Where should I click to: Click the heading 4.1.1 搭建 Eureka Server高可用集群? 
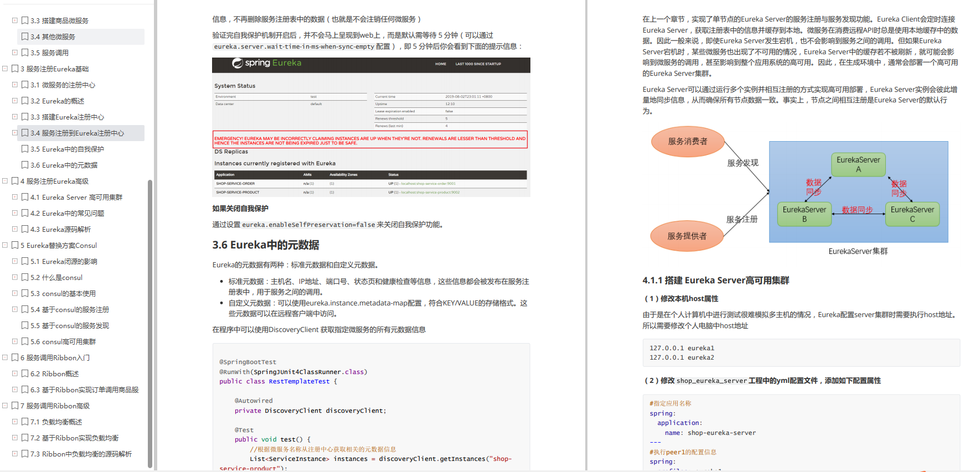pos(716,280)
